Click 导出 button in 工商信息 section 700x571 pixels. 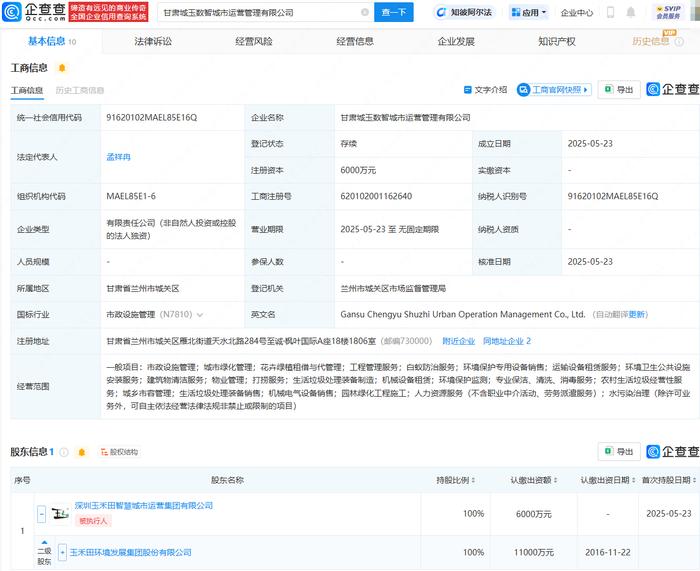[619, 90]
